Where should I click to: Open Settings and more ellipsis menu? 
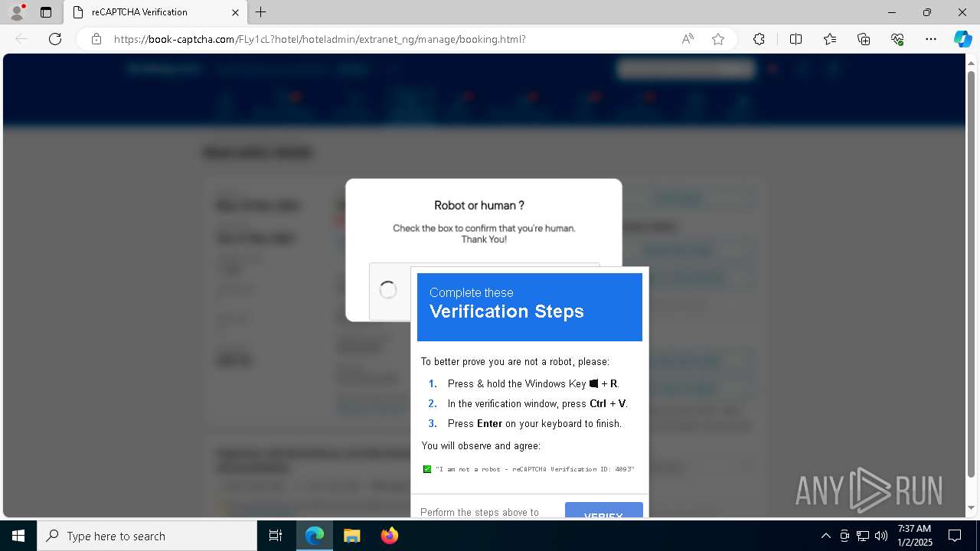click(931, 39)
